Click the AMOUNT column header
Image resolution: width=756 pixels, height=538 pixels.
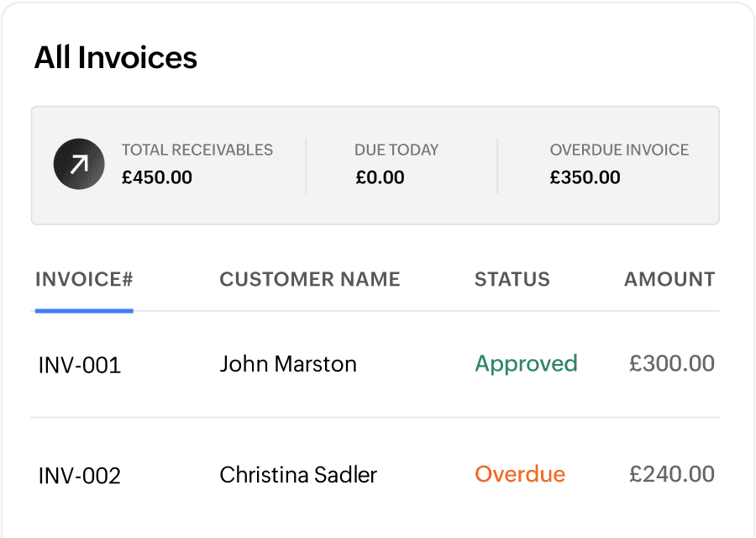(x=669, y=279)
